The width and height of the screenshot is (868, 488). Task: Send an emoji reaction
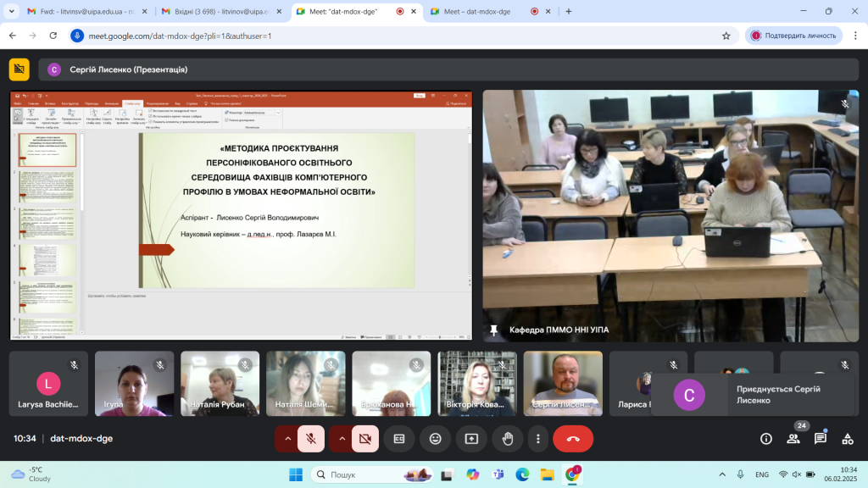tap(436, 439)
